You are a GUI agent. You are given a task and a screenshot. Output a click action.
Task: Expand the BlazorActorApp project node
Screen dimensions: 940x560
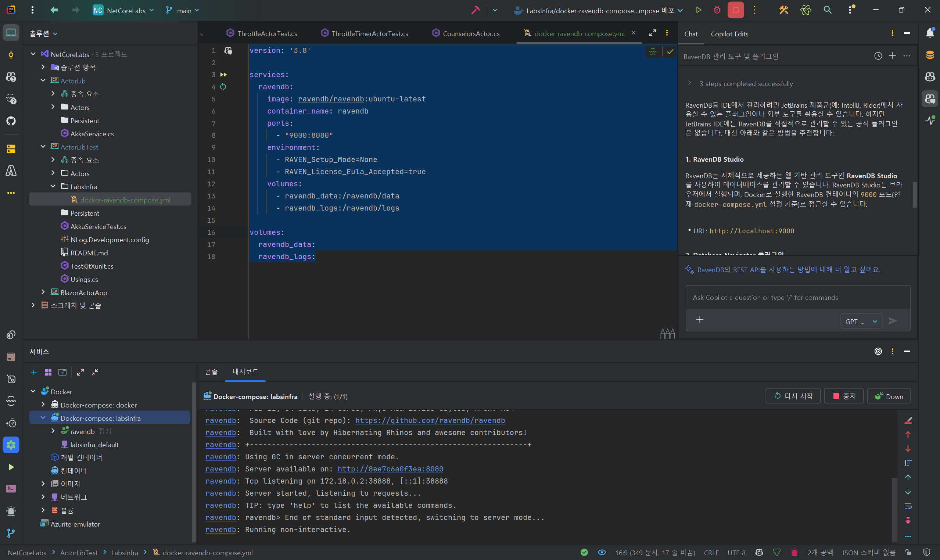[x=43, y=292]
